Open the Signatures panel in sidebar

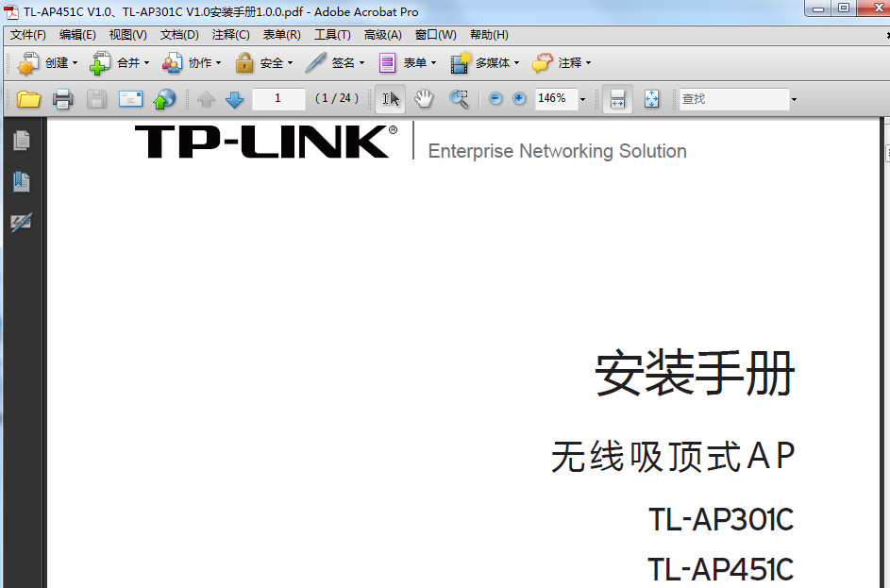[22, 223]
